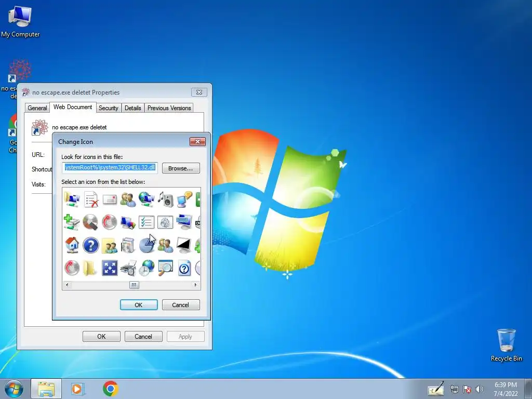This screenshot has height=399, width=532.
Task: Switch to the General tab
Action: tap(37, 108)
